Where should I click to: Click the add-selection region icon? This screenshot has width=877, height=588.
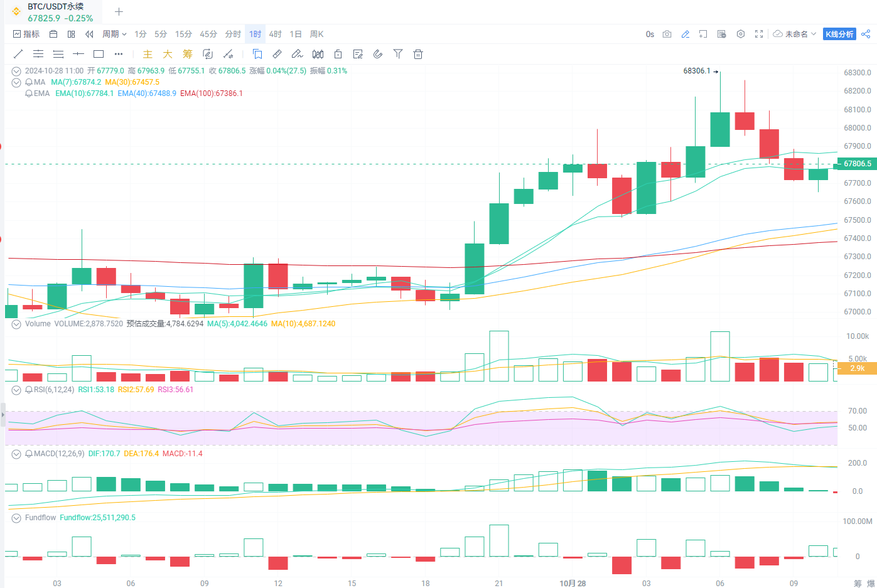click(703, 34)
